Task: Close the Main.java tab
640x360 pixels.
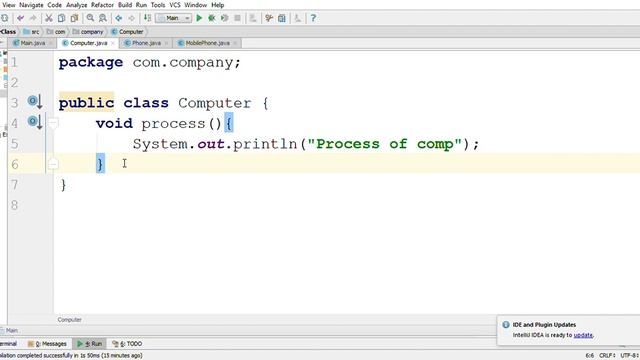Action: (x=51, y=43)
